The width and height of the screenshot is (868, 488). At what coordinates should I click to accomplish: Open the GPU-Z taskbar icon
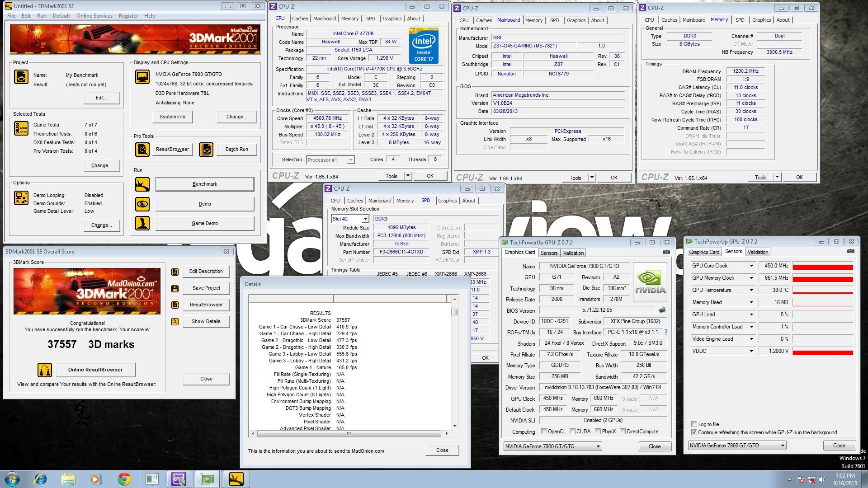pyautogui.click(x=207, y=479)
